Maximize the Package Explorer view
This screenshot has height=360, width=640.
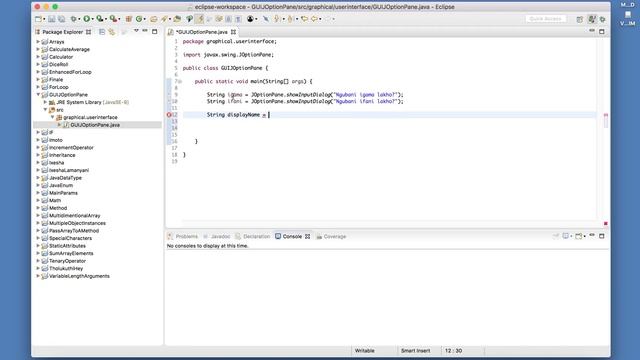pos(155,31)
